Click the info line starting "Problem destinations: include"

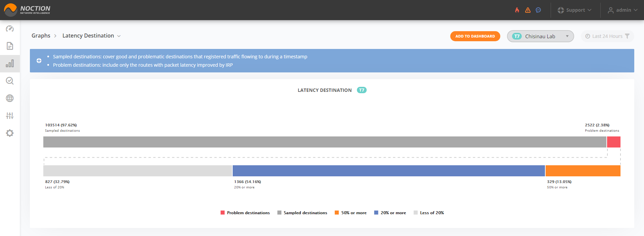click(143, 65)
